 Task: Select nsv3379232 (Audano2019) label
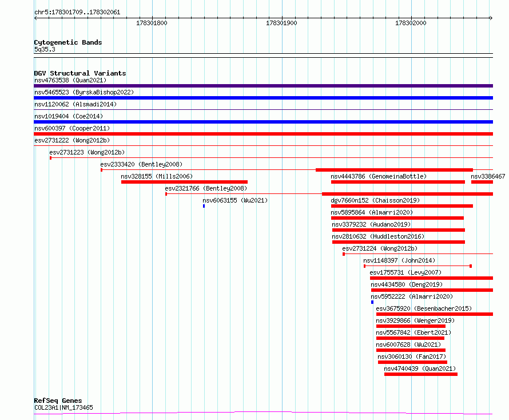click(x=371, y=224)
